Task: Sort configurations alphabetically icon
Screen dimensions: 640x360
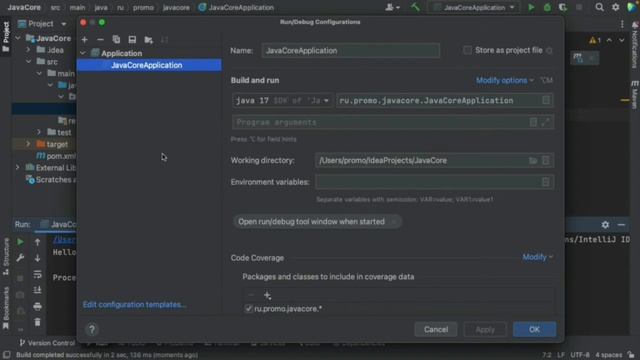Action: 164,40
